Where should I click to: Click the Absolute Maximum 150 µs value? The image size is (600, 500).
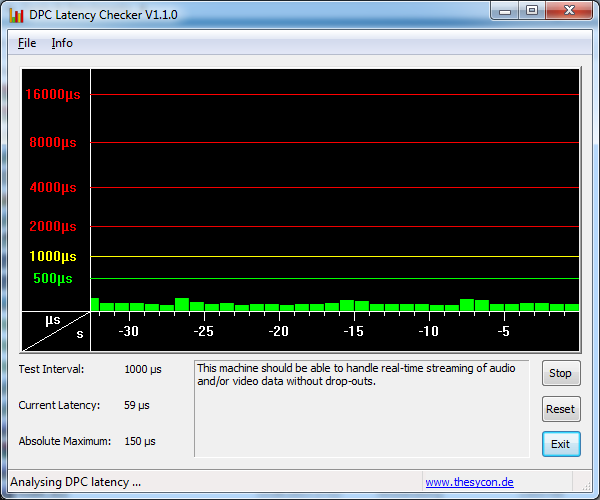[x=142, y=441]
